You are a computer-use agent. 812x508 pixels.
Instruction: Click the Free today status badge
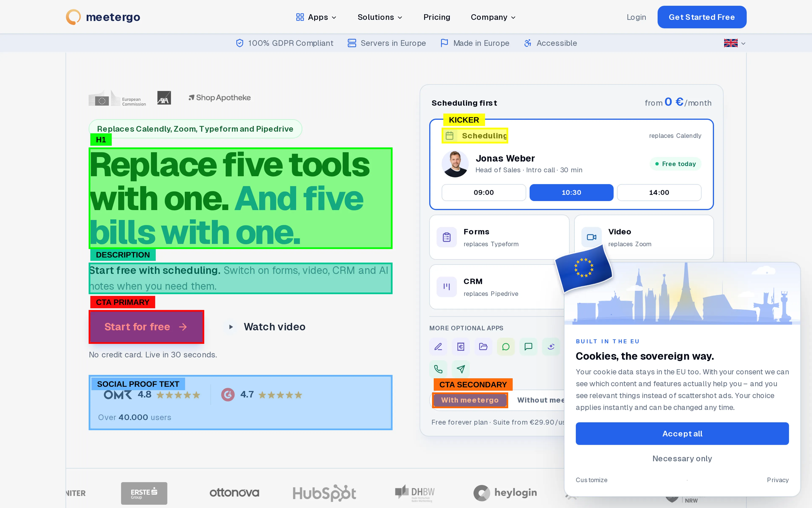coord(675,164)
